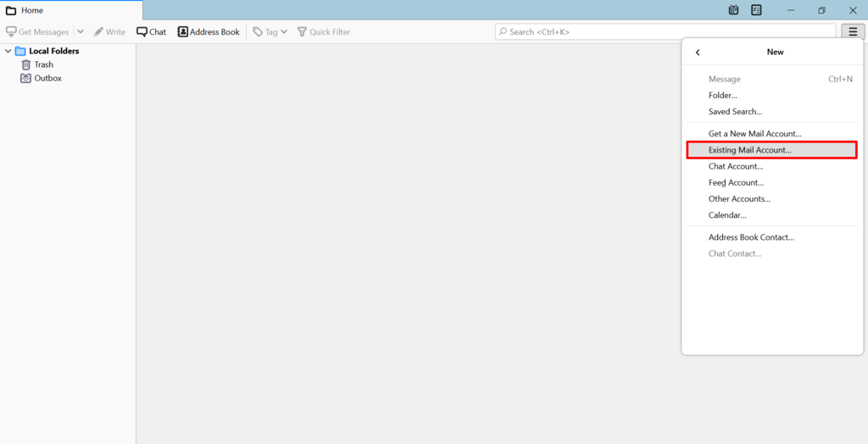
Task: Select the Local Folders account
Action: click(53, 51)
